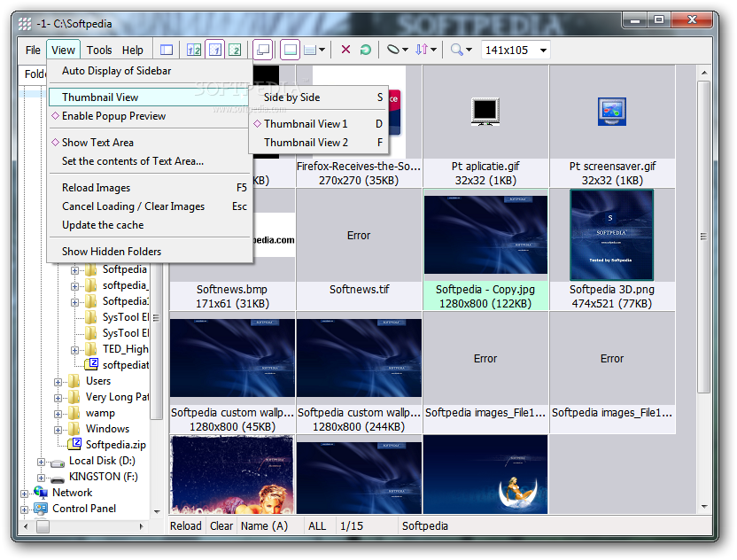Select Thumbnail View 1 toolbar icon

pyautogui.click(x=214, y=50)
